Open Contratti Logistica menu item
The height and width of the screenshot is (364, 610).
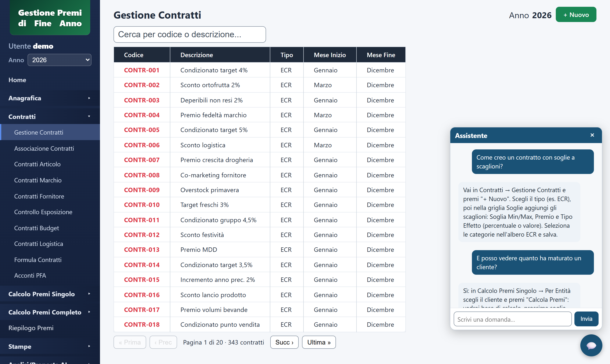click(x=50, y=244)
